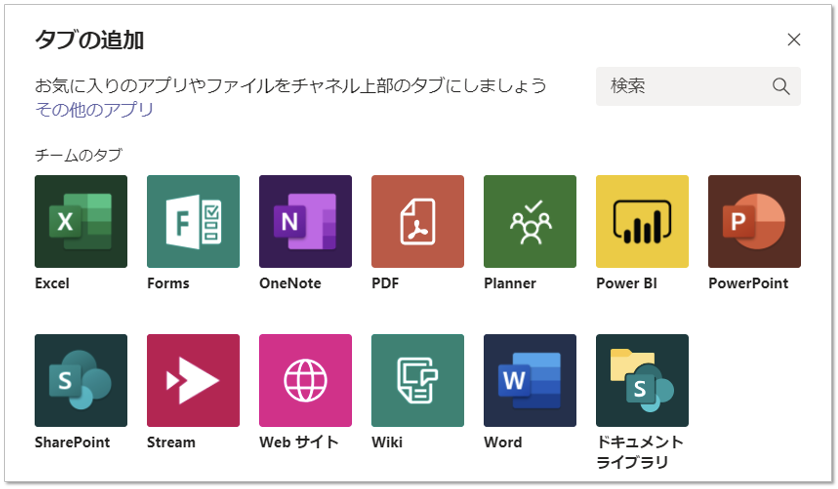Image resolution: width=838 pixels, height=489 pixels.
Task: Open the その他のアプリ link
Action: coord(94,110)
